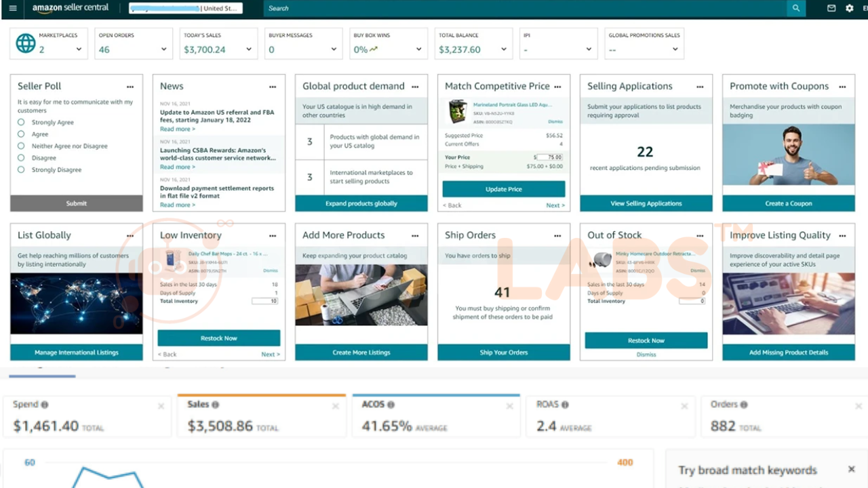868x488 pixels.
Task: Click the Marketplaces globe icon
Action: (25, 43)
